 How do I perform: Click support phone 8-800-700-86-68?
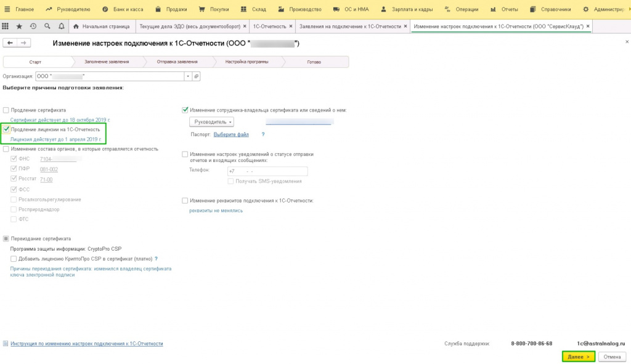coord(532,344)
